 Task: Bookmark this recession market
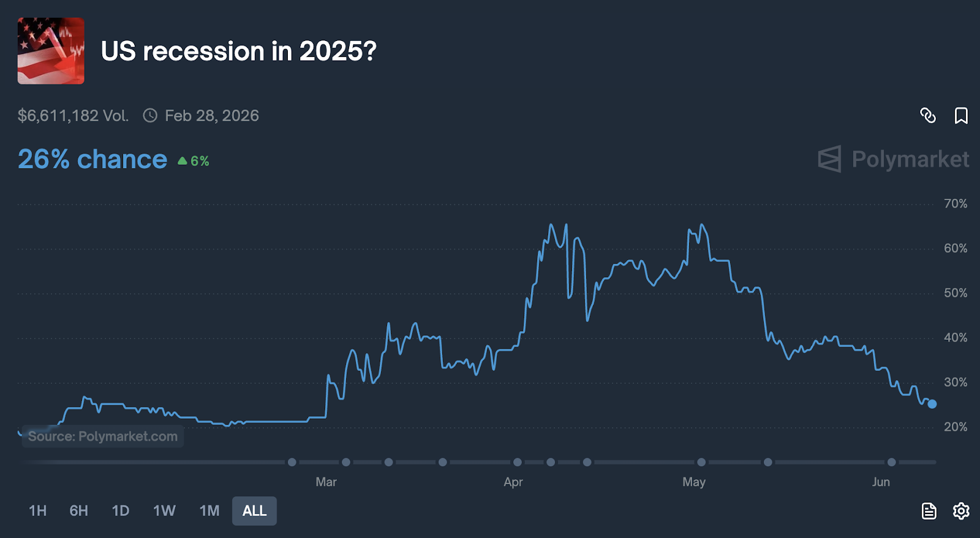(961, 115)
